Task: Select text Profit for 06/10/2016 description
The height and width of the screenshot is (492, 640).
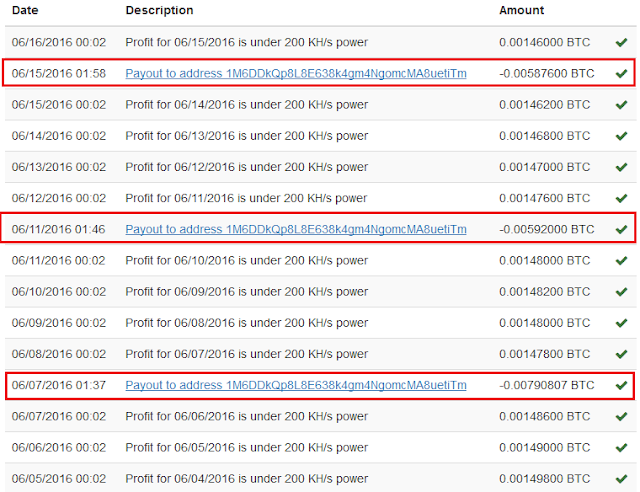Action: 247,260
